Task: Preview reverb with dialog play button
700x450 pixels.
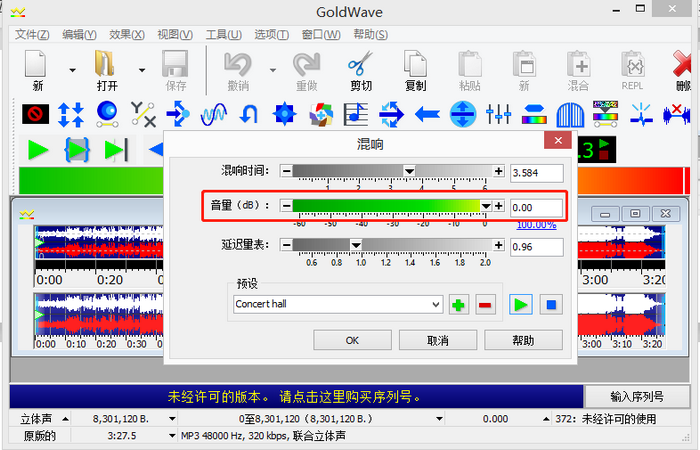Action: [x=521, y=304]
